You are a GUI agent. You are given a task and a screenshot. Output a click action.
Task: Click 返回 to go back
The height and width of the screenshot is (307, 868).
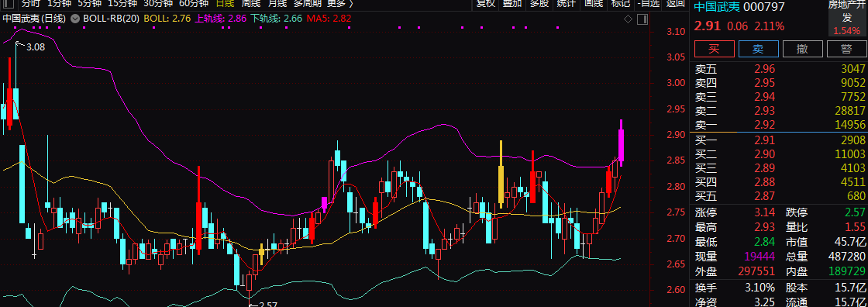[675, 3]
